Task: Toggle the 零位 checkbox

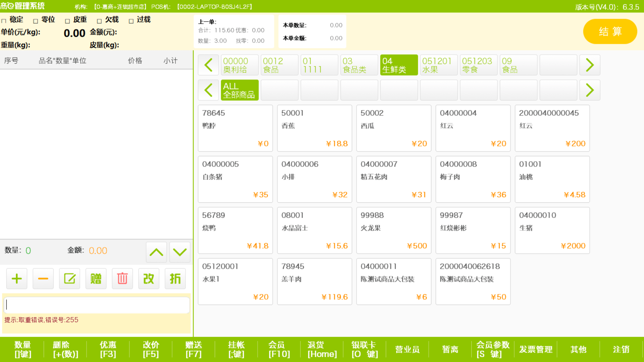Action: click(36, 21)
